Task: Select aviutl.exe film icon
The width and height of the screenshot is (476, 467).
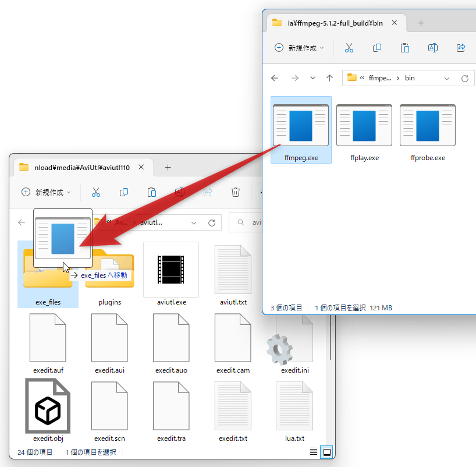Action: pyautogui.click(x=171, y=270)
